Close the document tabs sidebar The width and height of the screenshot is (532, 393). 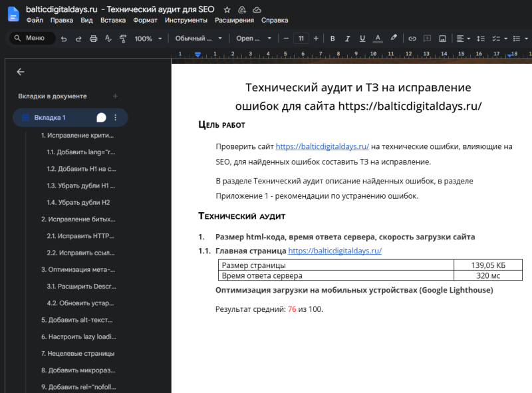[21, 72]
